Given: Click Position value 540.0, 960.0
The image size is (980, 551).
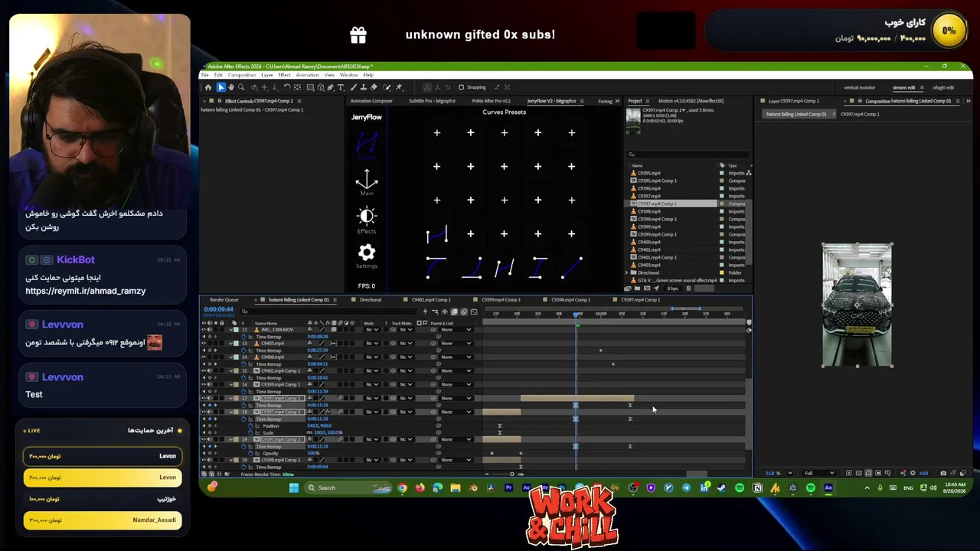Looking at the screenshot, I should click(318, 426).
